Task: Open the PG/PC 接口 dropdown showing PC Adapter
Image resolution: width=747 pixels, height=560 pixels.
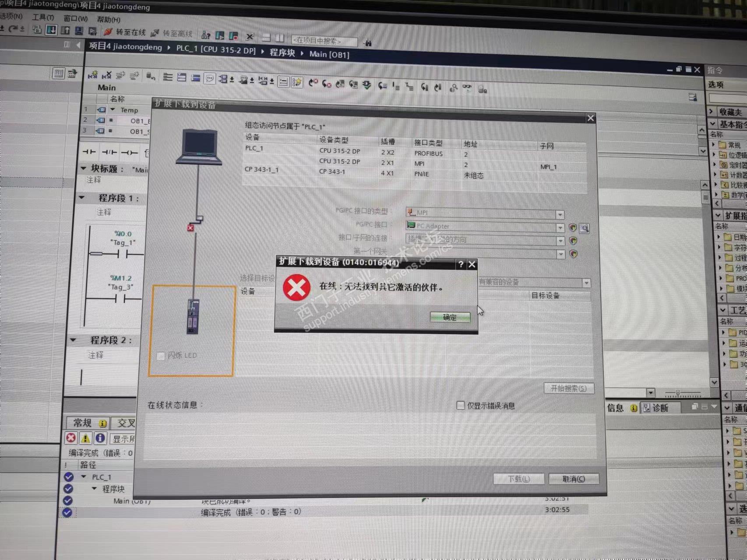Action: (x=560, y=228)
